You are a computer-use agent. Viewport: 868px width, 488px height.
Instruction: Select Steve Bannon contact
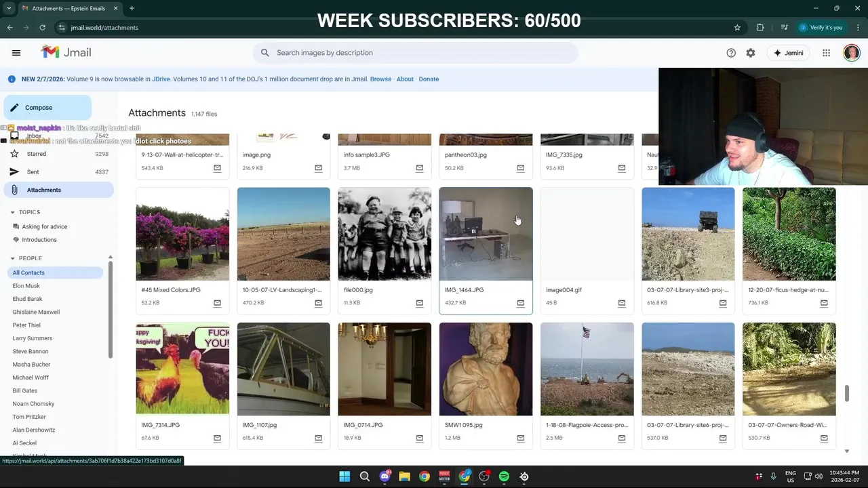[x=31, y=352]
